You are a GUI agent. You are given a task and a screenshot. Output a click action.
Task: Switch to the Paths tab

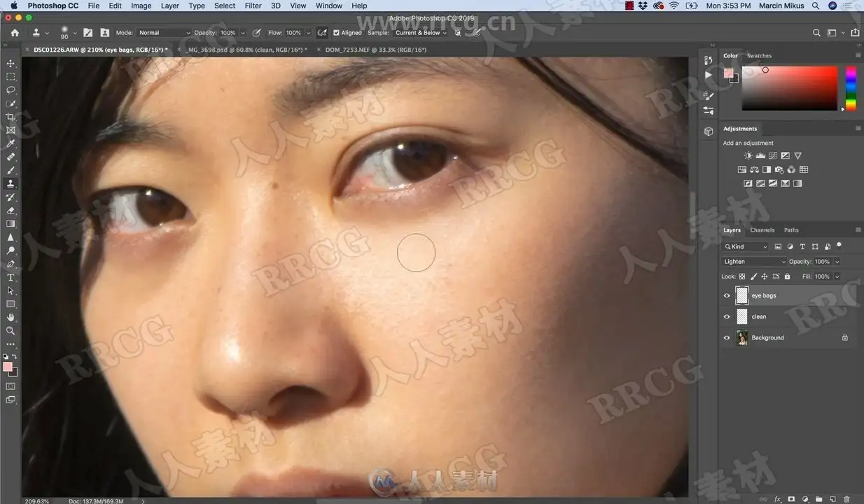tap(791, 230)
